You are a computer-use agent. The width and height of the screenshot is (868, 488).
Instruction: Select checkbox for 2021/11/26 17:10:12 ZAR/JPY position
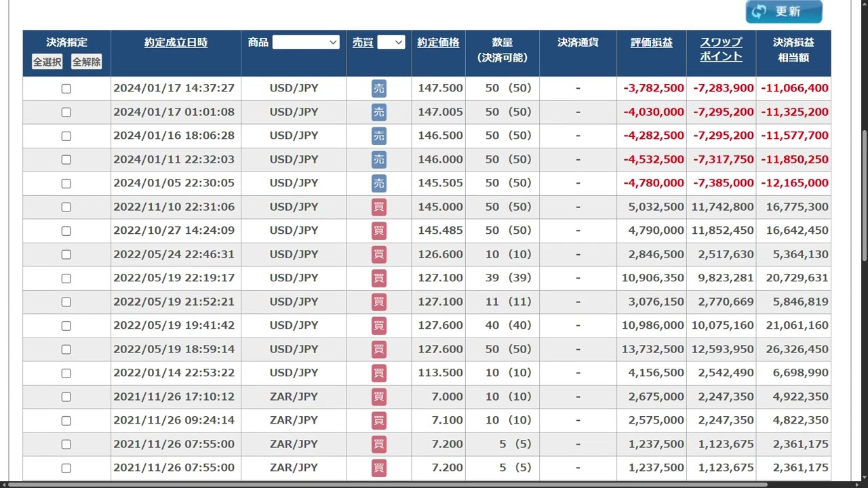[x=66, y=397]
